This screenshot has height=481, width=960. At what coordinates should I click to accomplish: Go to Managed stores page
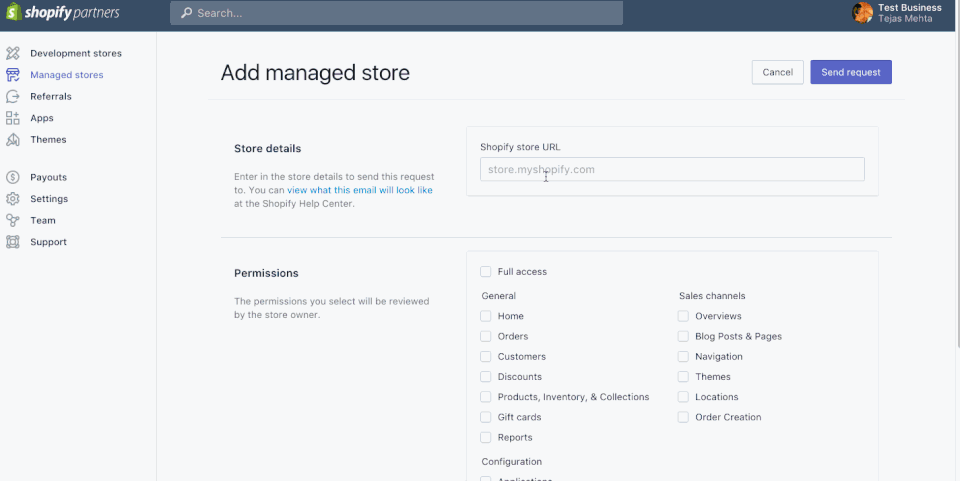[67, 75]
